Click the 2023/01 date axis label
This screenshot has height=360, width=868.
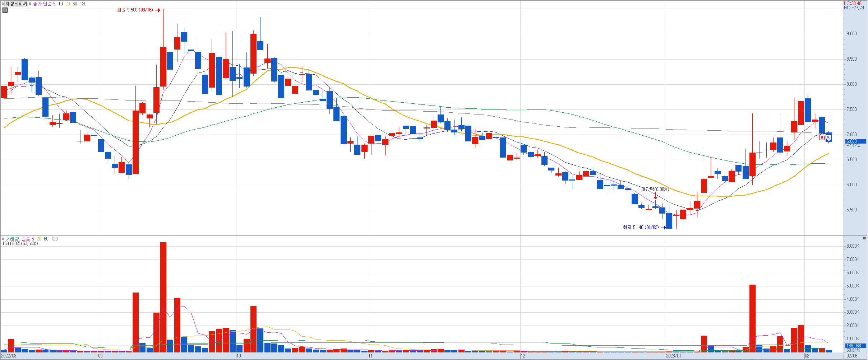[x=673, y=356]
